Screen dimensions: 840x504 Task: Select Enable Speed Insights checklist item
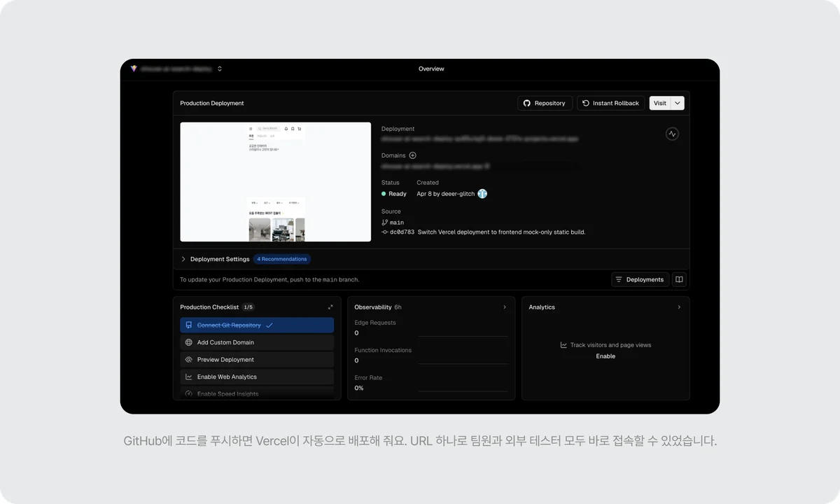pyautogui.click(x=257, y=393)
